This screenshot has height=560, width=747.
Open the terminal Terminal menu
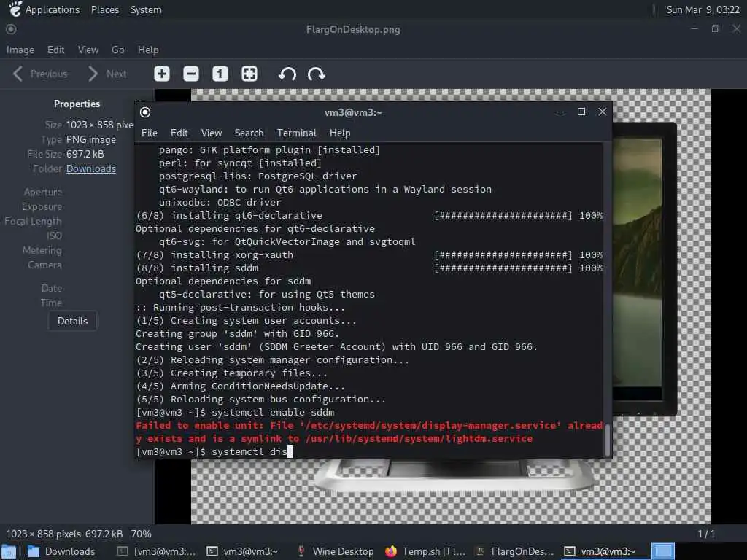296,133
